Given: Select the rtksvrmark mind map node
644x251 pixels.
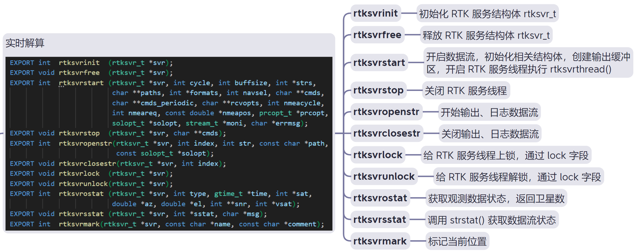Looking at the screenshot, I should tap(380, 241).
